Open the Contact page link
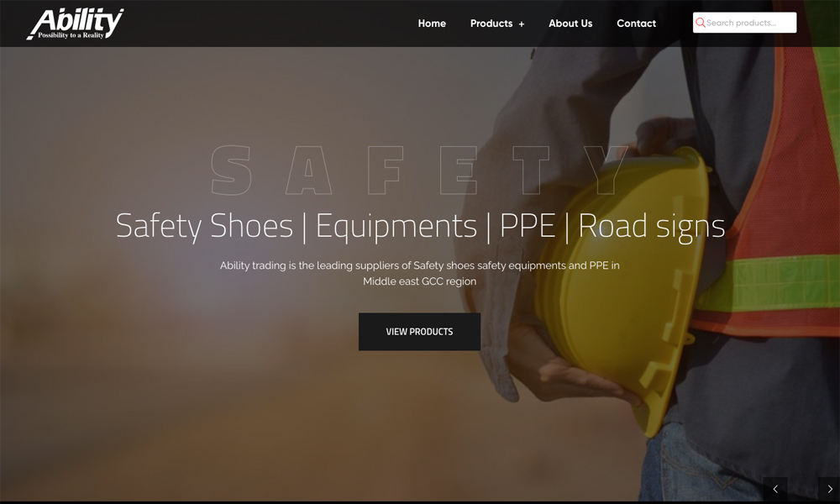Screen dimensions: 840x504 pos(636,24)
